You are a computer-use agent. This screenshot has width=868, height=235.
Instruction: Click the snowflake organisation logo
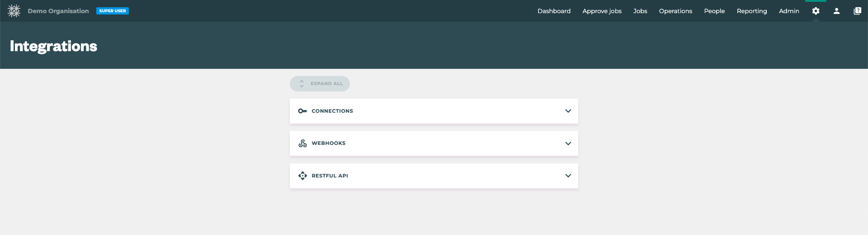click(x=14, y=11)
